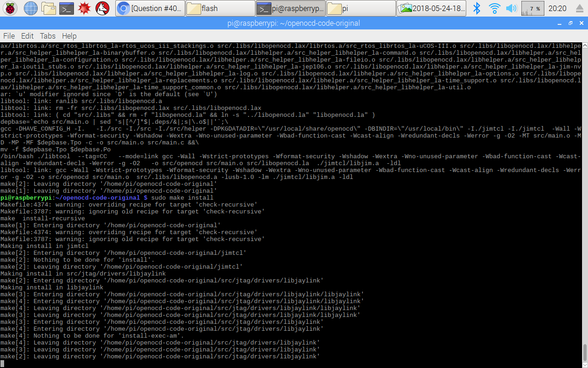Switch to the Question #40 browser window
The height and width of the screenshot is (368, 588).
click(150, 8)
